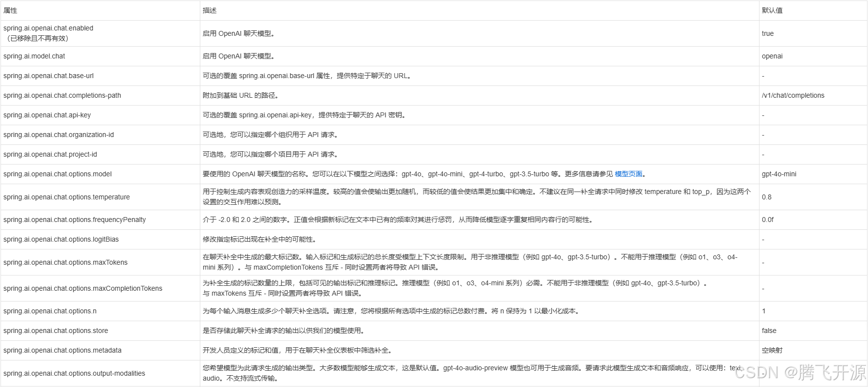The image size is (868, 387).
Task: Click the default value true
Action: click(767, 33)
